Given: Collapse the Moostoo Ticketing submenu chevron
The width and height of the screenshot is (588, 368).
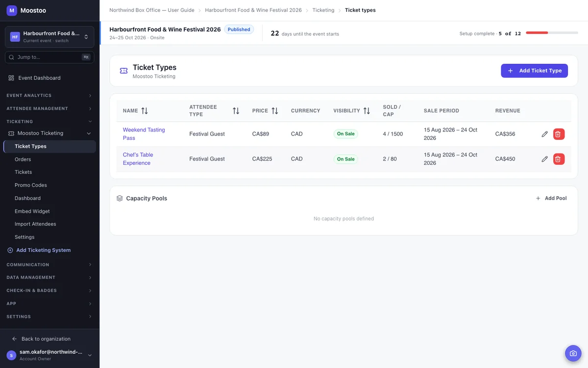Looking at the screenshot, I should [89, 133].
